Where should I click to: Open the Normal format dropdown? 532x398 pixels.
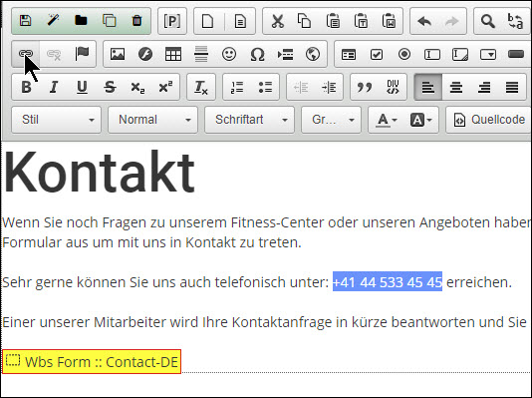click(152, 120)
